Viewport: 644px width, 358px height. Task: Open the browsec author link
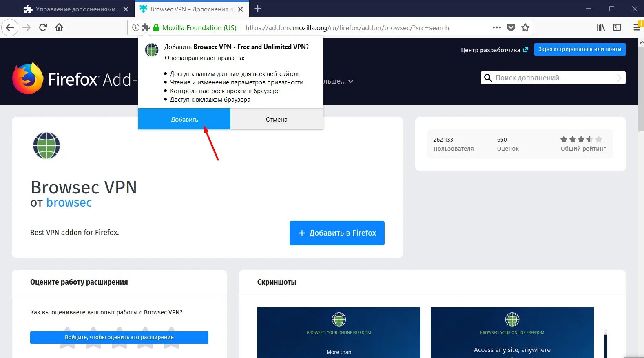(69, 202)
